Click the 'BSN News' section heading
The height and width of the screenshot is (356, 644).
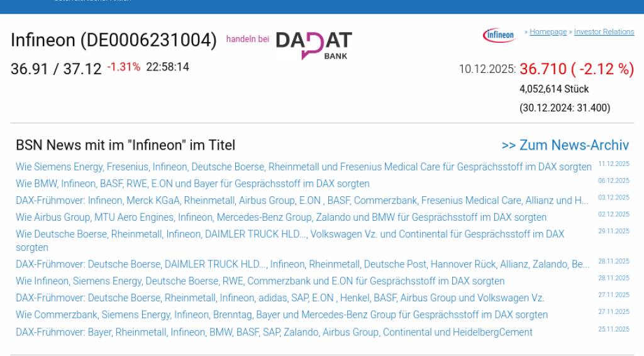coord(125,145)
